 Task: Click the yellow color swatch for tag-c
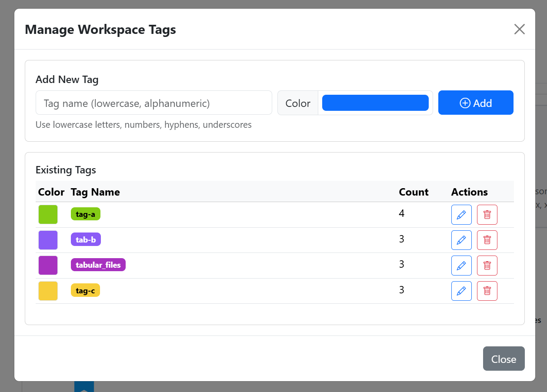48,291
